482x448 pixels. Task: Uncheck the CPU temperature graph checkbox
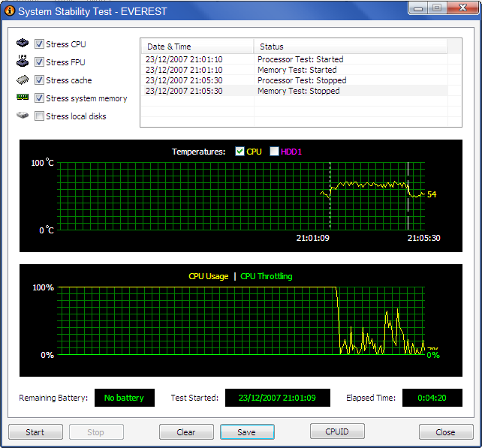239,151
